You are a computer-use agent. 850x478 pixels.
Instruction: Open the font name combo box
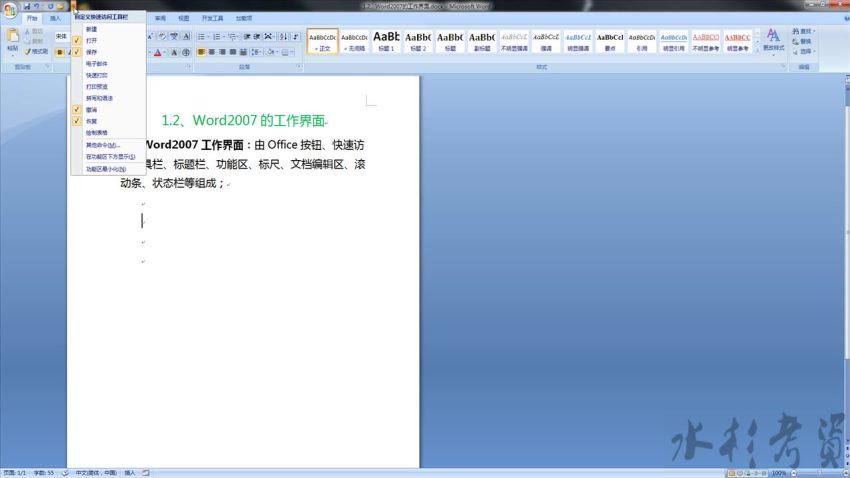coord(62,36)
